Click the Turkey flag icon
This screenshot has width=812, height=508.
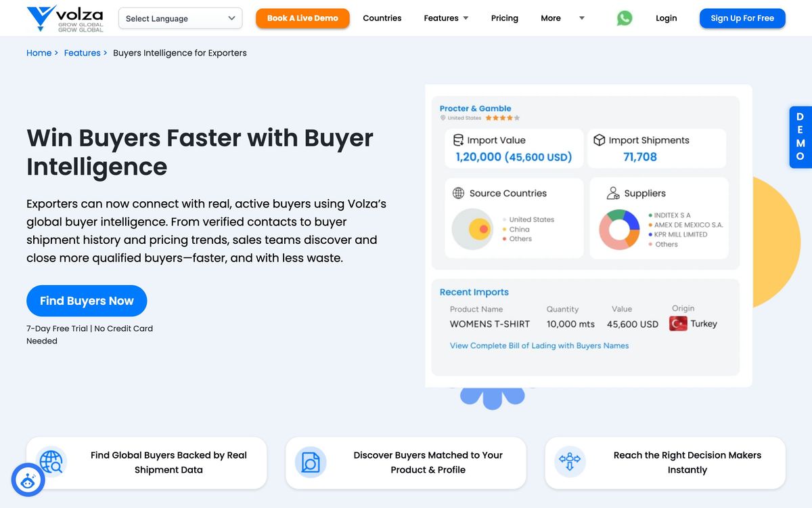click(x=678, y=324)
